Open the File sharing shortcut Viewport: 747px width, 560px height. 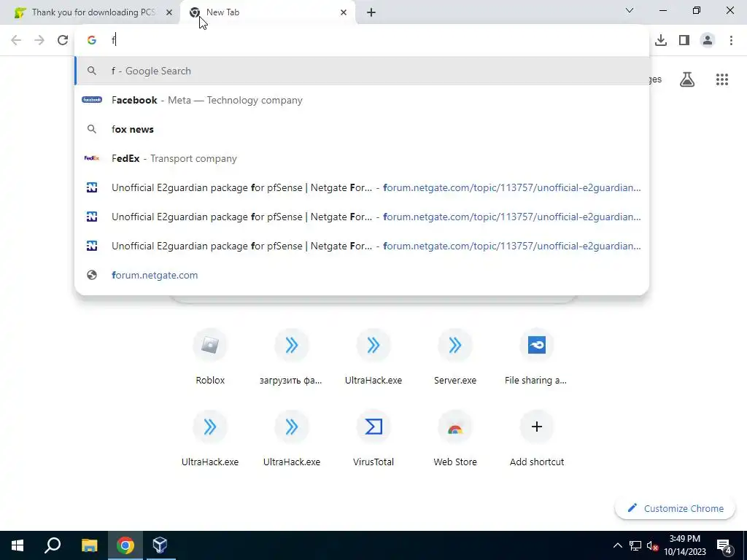tap(536, 357)
